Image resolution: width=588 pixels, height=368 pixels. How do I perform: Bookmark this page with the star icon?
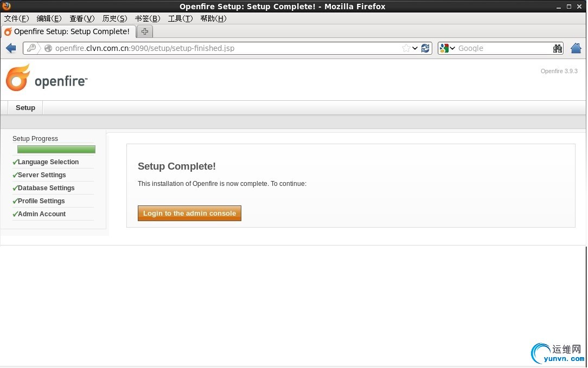[406, 48]
